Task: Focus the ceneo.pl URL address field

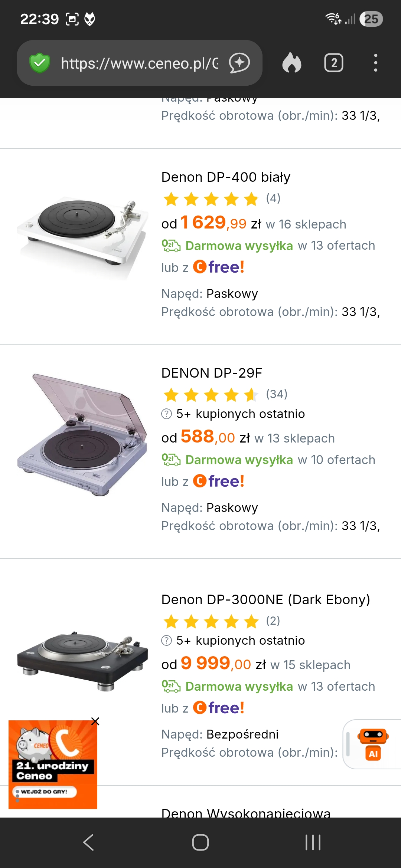Action: pos(139,63)
